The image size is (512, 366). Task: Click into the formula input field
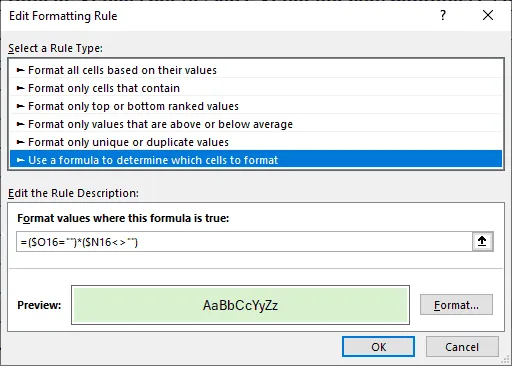click(x=244, y=242)
